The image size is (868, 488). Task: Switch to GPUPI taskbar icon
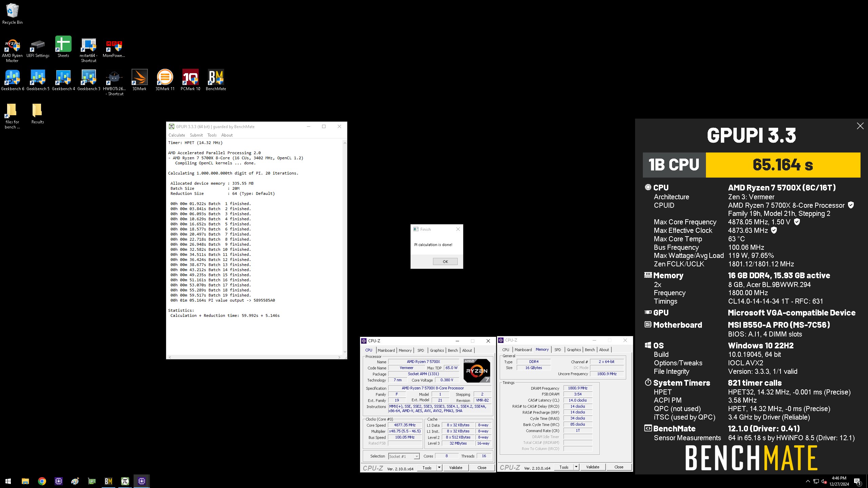click(125, 481)
